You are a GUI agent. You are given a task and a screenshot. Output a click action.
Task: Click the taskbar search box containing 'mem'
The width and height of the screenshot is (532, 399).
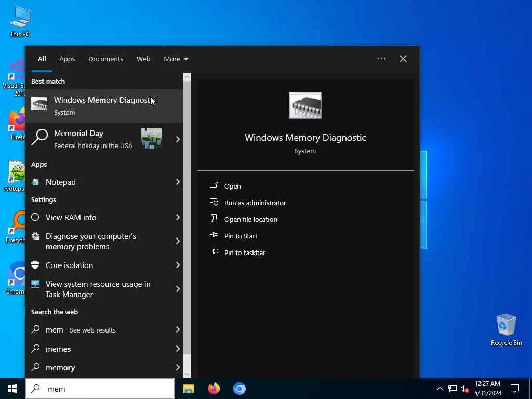pyautogui.click(x=100, y=389)
